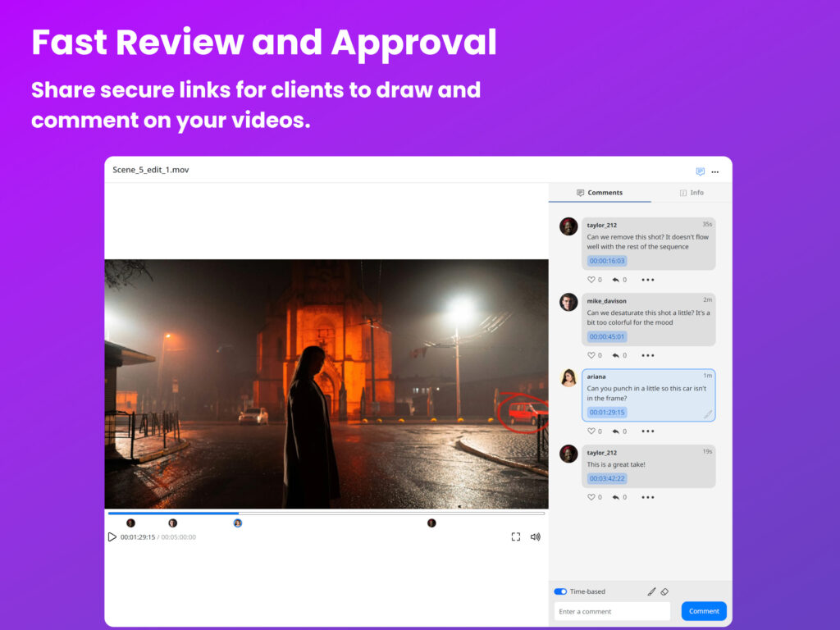
Task: Mute the video with the speaker icon
Action: click(536, 537)
